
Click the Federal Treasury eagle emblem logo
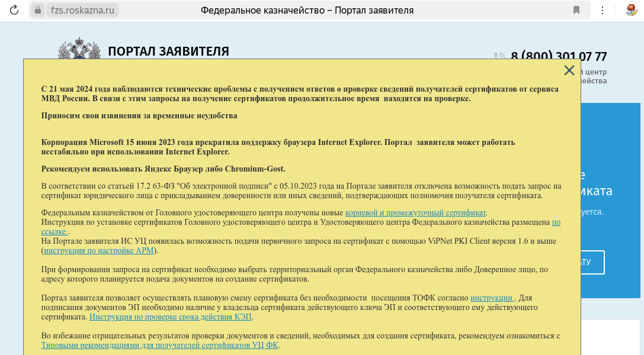click(x=79, y=49)
